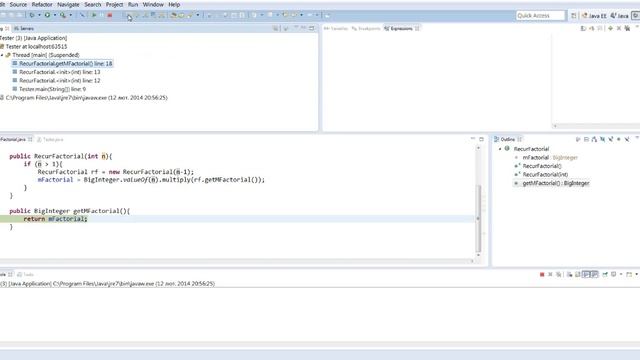Click the Resume debug toolbar button
The width and height of the screenshot is (640, 360).
pos(94,15)
